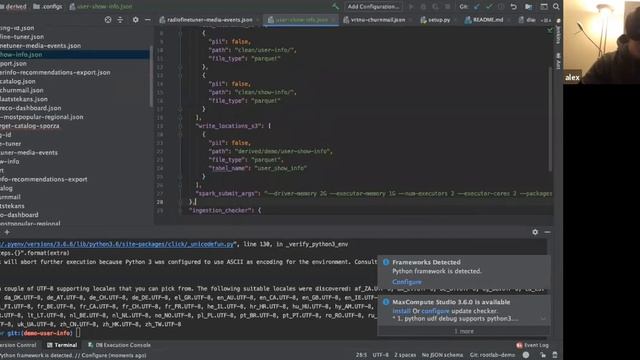
Task: Click the 28:5 cursor position in status bar
Action: point(361,355)
